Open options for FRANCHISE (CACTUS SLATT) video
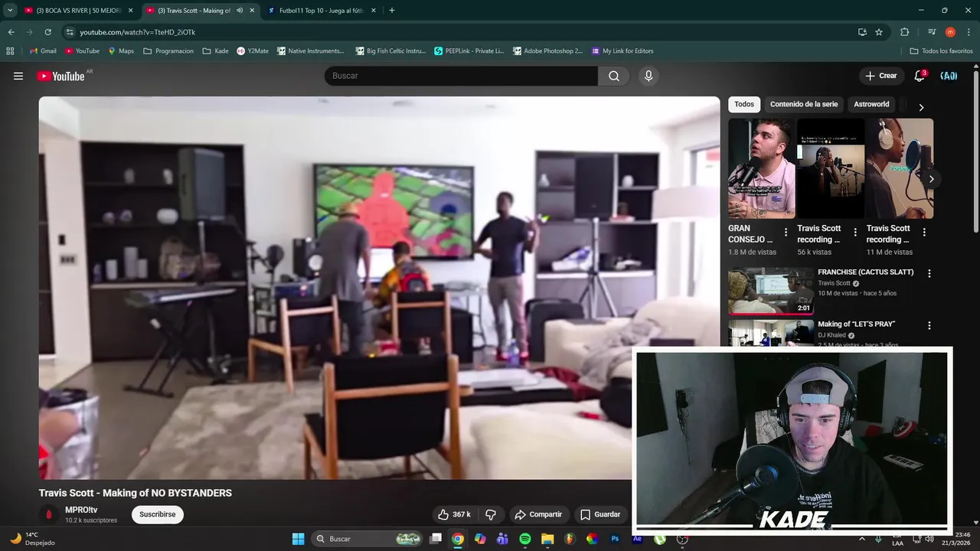Screen dimensions: 980x551 (929, 273)
